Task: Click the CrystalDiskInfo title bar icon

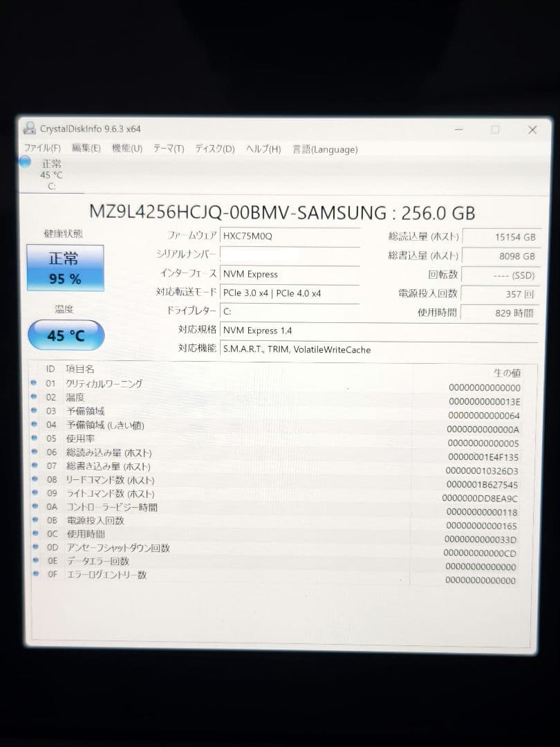Action: [x=29, y=129]
